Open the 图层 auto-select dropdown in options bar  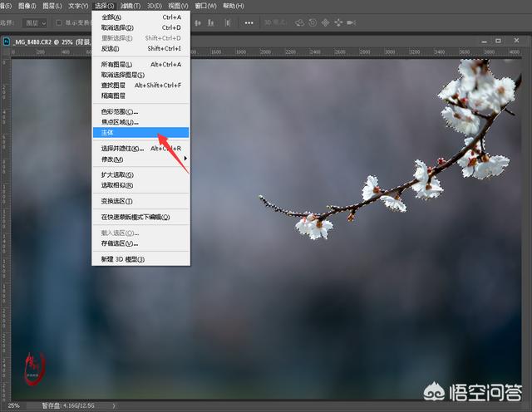click(x=34, y=22)
